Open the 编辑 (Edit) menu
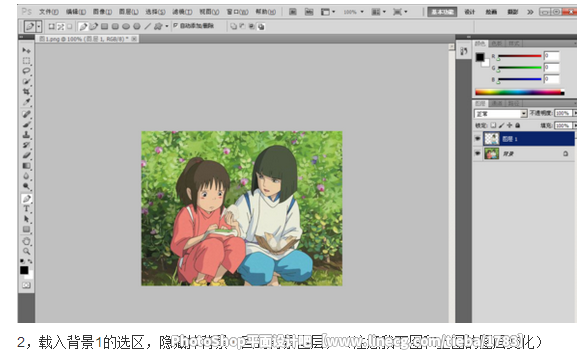579x360 pixels. (76, 12)
